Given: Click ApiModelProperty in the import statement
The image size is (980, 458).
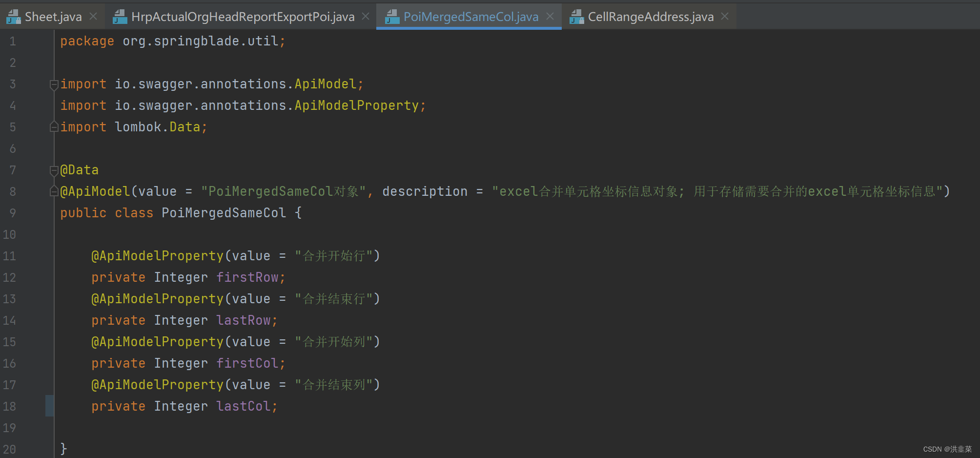Looking at the screenshot, I should 357,106.
